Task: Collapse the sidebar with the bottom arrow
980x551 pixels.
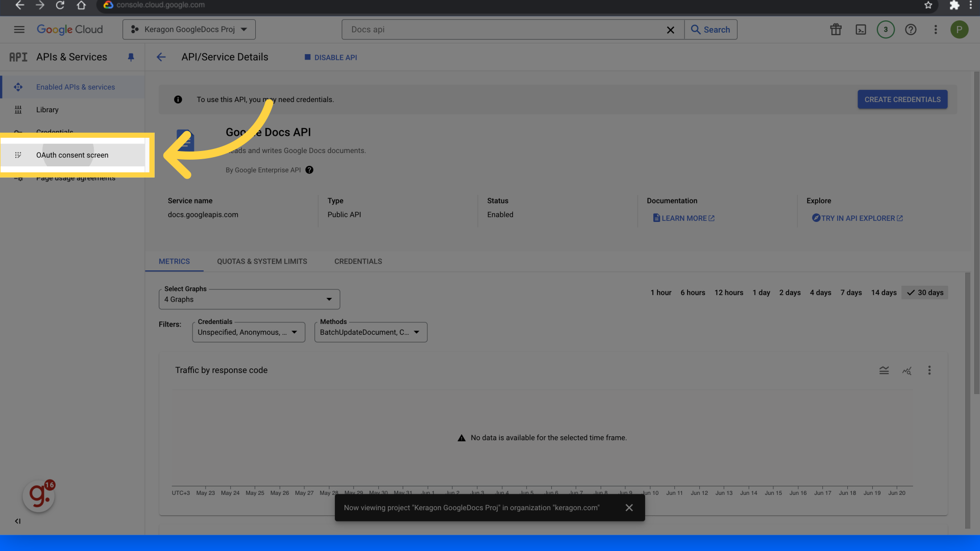Action: [x=18, y=521]
